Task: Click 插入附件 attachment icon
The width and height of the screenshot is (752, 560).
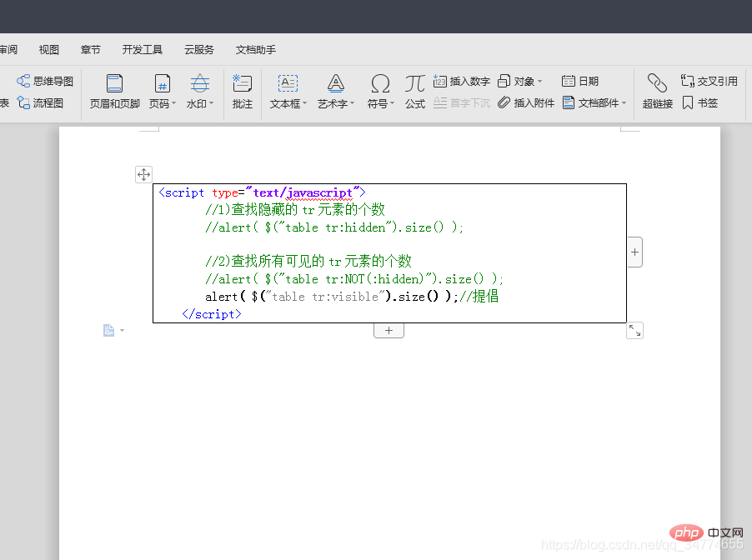Action: [x=504, y=103]
